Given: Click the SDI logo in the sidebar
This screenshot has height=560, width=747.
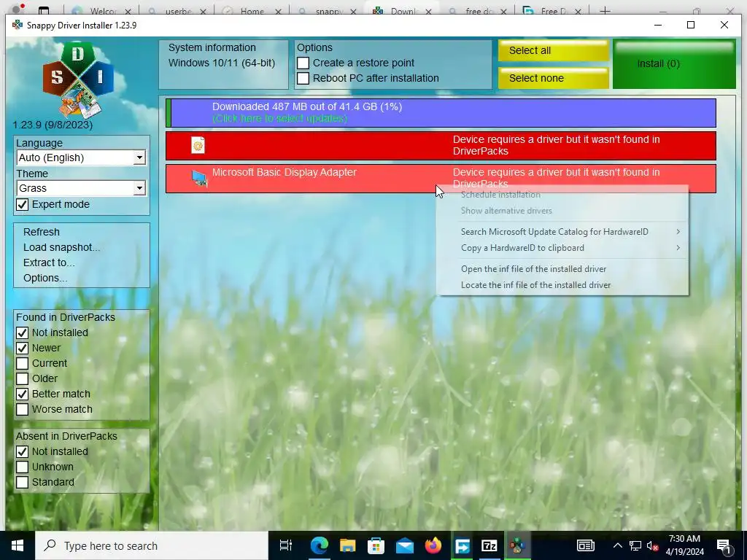Looking at the screenshot, I should pyautogui.click(x=78, y=79).
